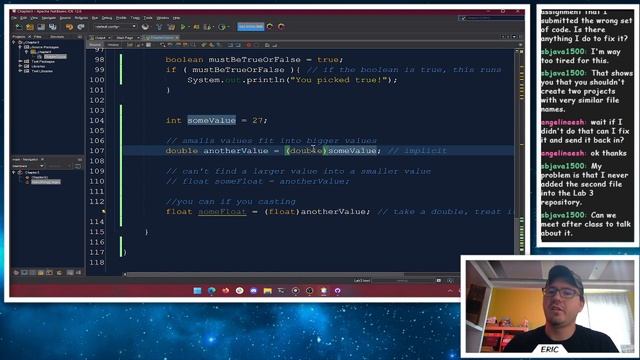
Task: Click the New Project toolbar icon
Action: coord(30,27)
